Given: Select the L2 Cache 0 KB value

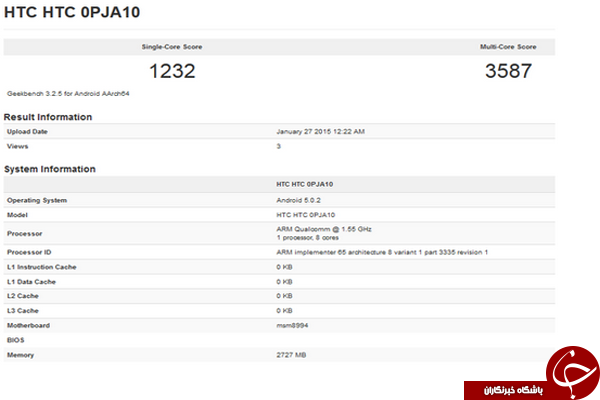Looking at the screenshot, I should pyautogui.click(x=284, y=296).
